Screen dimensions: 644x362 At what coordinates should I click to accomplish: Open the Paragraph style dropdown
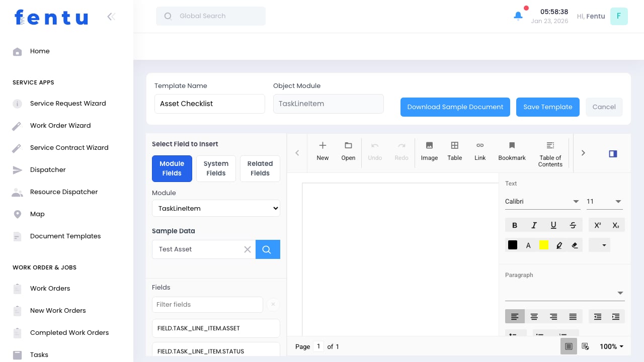click(565, 293)
